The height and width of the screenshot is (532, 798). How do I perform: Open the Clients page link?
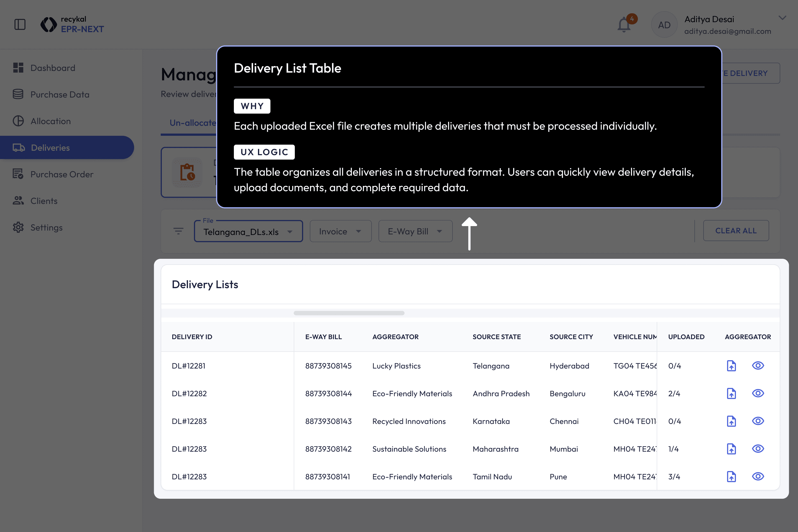pyautogui.click(x=44, y=201)
